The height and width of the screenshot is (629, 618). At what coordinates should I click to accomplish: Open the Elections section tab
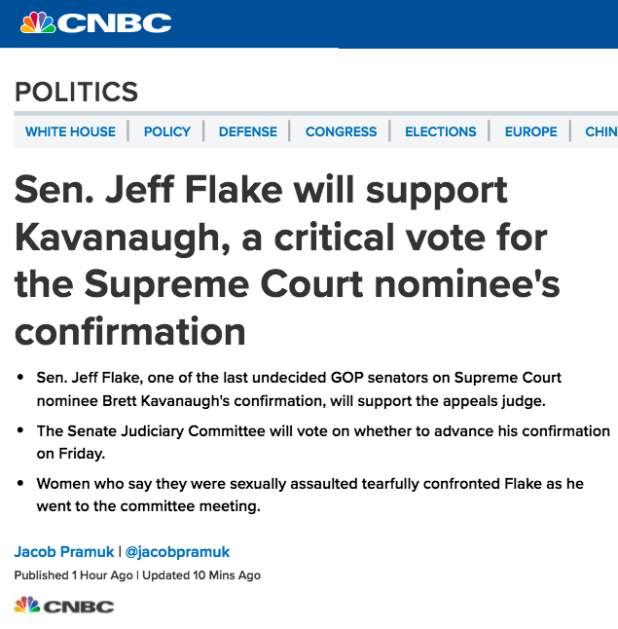coord(441,132)
